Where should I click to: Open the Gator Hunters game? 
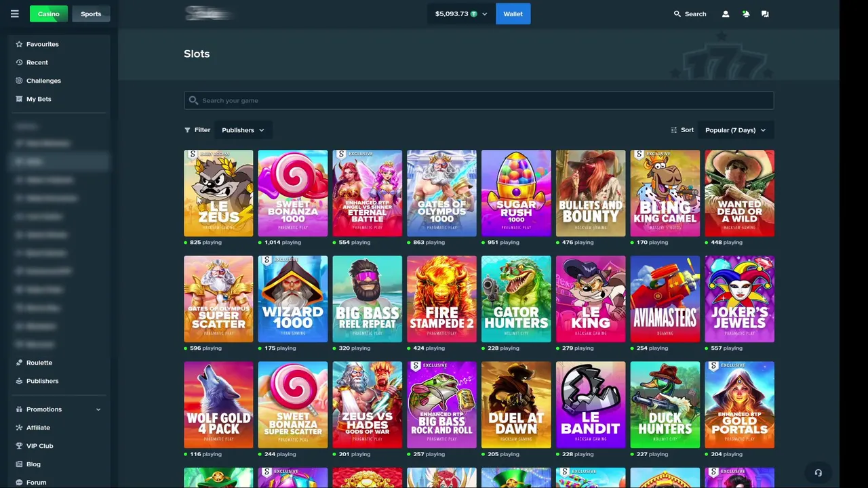[516, 299]
